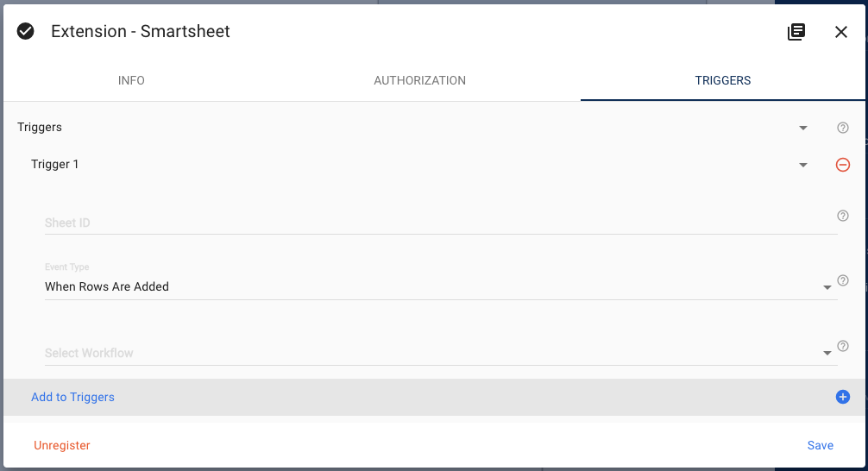The height and width of the screenshot is (471, 868).
Task: Switch to the AUTHORIZATION tab
Action: point(419,80)
